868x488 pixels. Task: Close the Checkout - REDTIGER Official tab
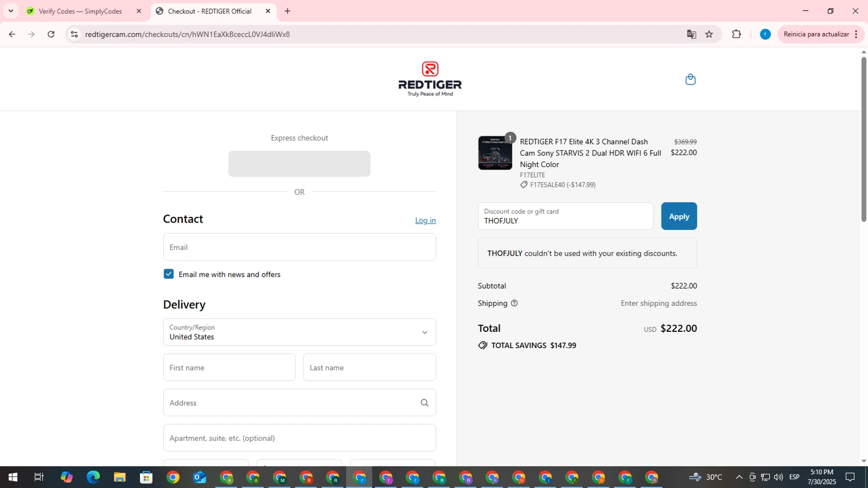[268, 11]
